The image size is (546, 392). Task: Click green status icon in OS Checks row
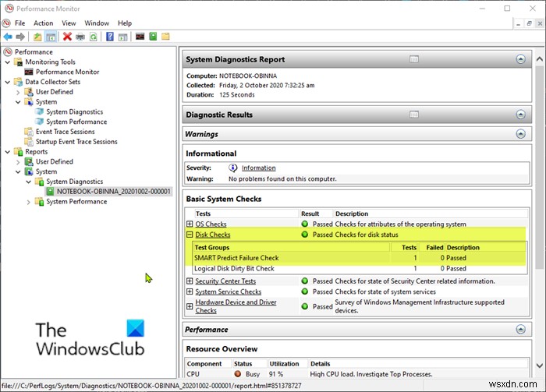[x=305, y=224]
